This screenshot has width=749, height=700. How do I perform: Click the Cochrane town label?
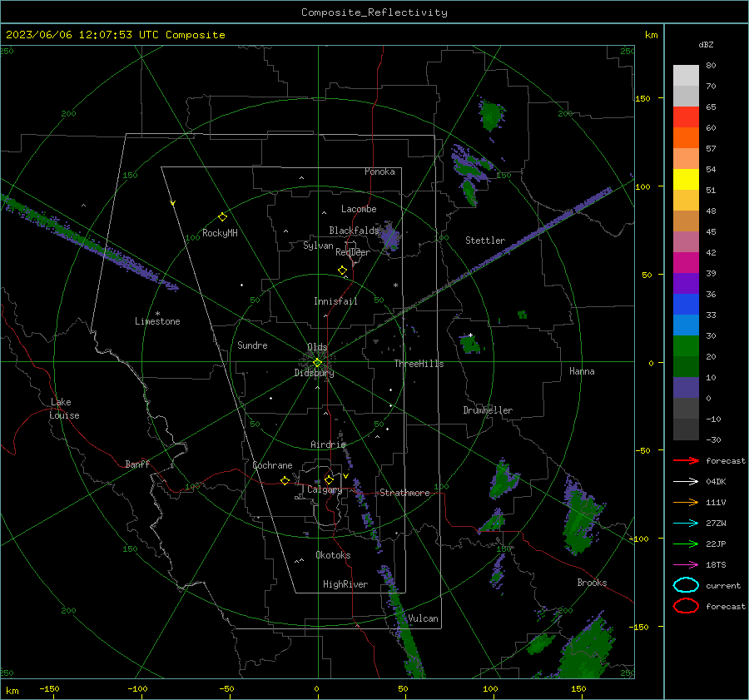point(272,465)
